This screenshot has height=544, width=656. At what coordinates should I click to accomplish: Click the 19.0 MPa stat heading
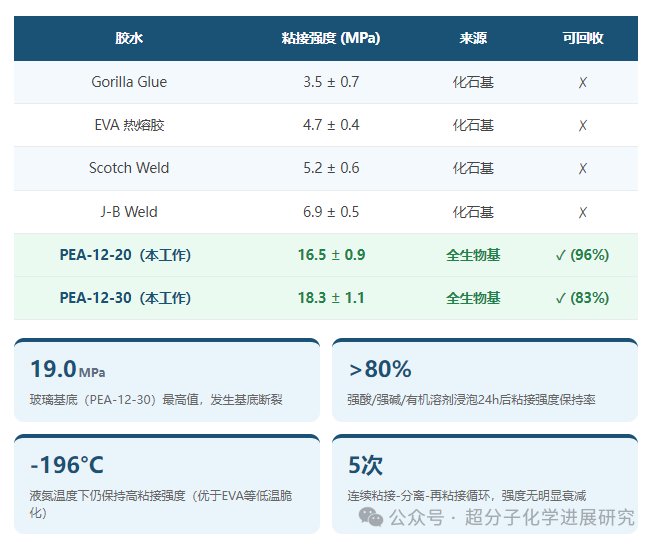point(68,369)
